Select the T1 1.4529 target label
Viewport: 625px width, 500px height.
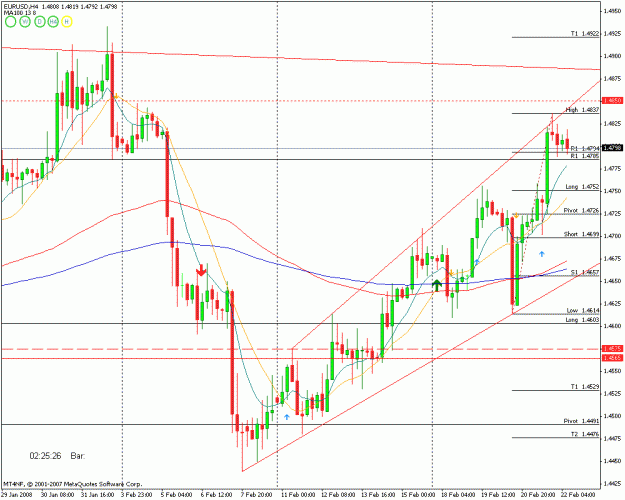click(x=584, y=387)
